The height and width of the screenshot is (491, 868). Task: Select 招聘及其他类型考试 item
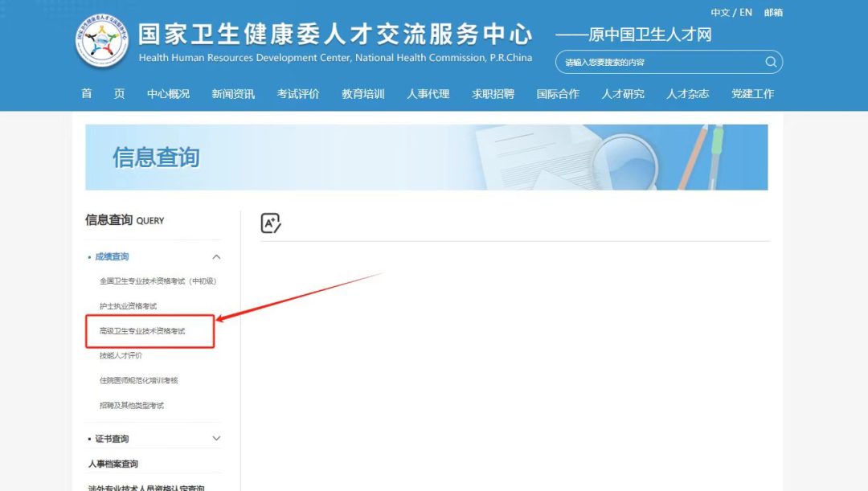[x=132, y=406]
